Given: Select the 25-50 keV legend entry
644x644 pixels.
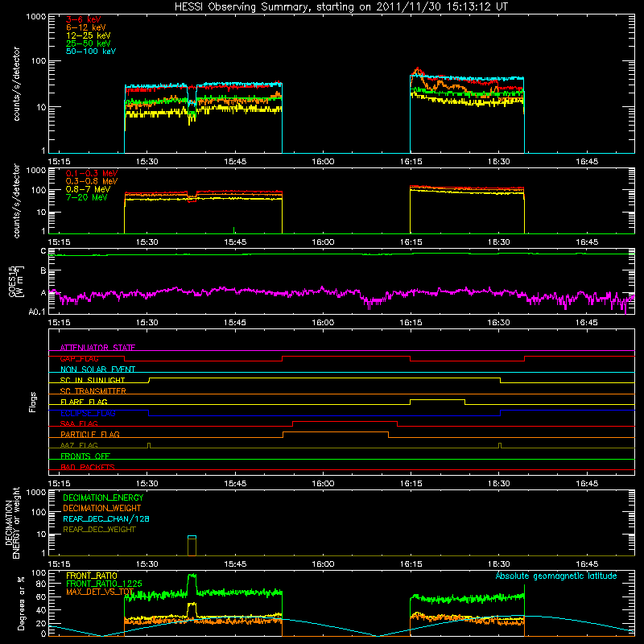Looking at the screenshot, I should (x=89, y=43).
